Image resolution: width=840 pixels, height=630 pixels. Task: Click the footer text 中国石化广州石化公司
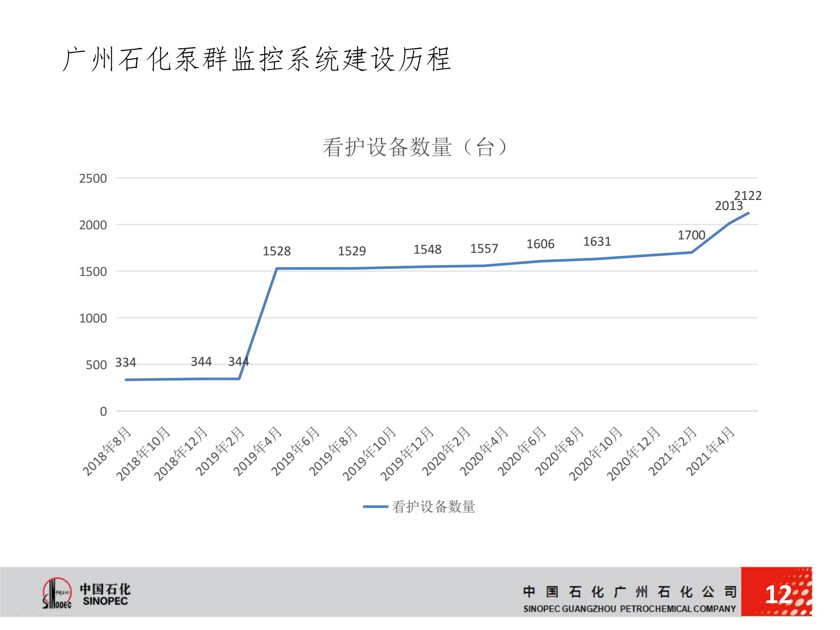(629, 592)
